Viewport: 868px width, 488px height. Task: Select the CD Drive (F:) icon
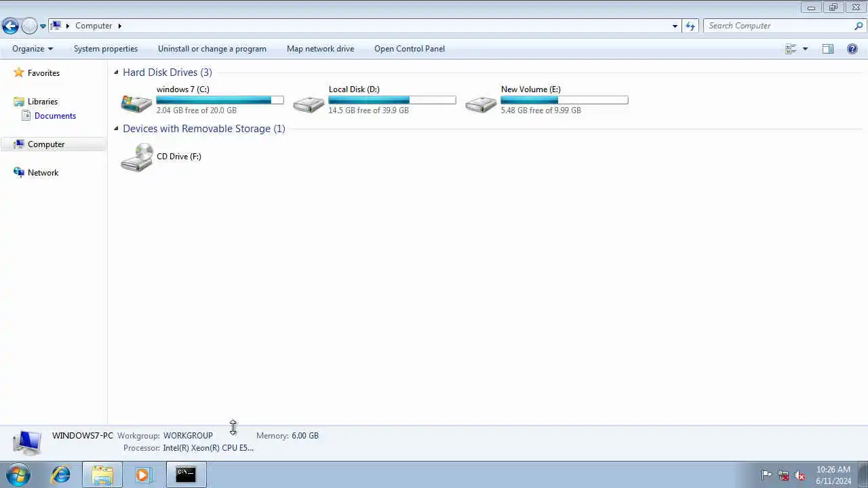[x=137, y=157]
